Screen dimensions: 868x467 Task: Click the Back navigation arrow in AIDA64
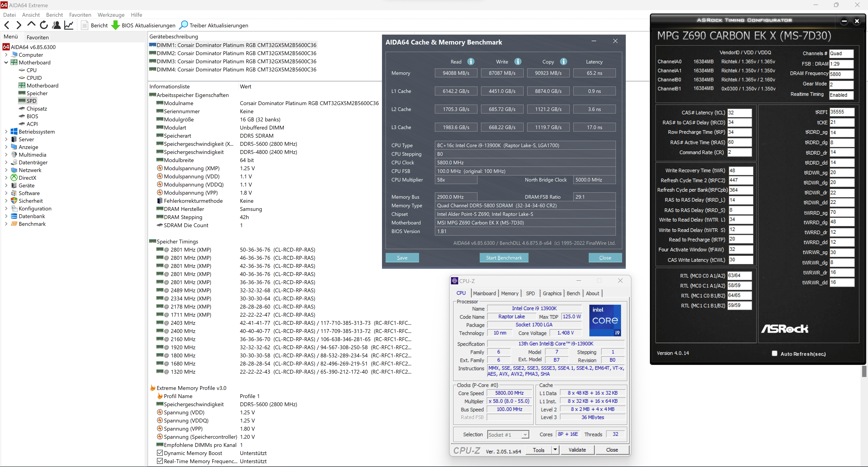[x=7, y=25]
